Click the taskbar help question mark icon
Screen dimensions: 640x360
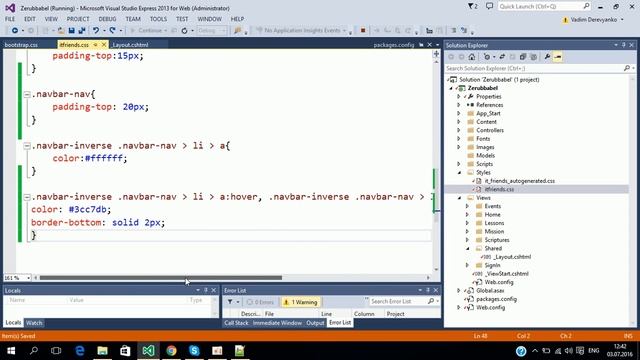pyautogui.click(x=521, y=351)
